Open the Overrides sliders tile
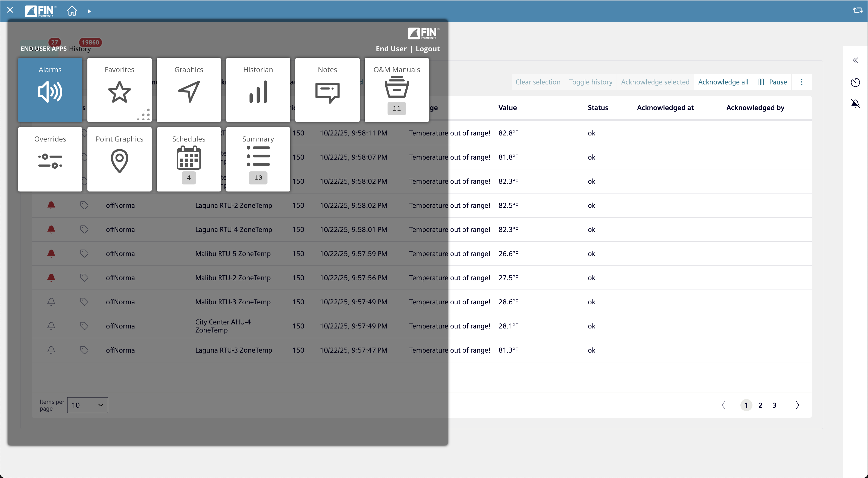This screenshot has height=478, width=868. (x=50, y=159)
